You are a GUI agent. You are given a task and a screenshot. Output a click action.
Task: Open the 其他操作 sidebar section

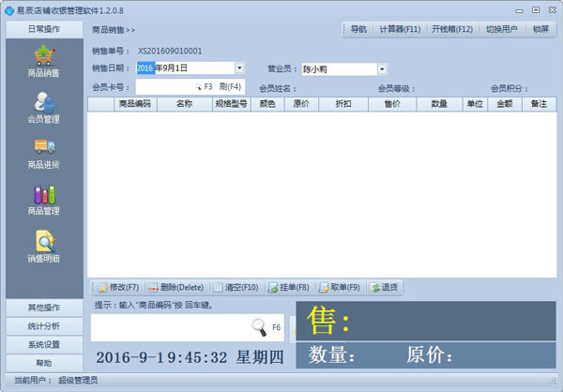click(44, 308)
